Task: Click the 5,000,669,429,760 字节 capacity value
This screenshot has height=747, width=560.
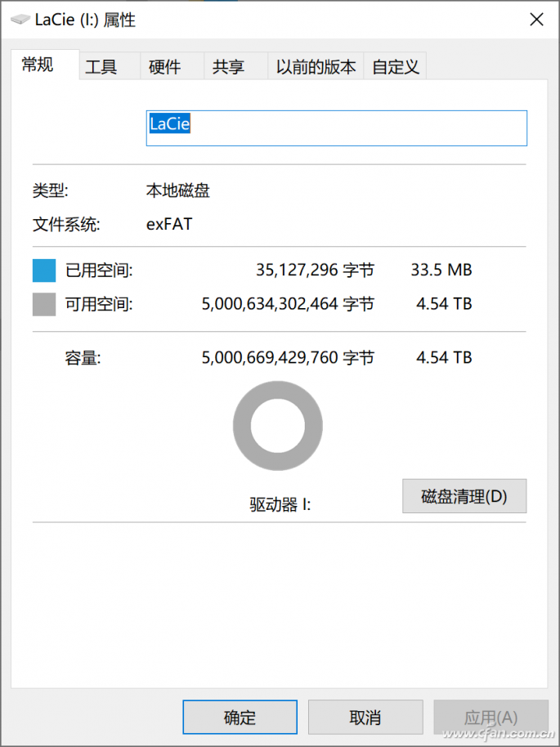Action: point(288,357)
